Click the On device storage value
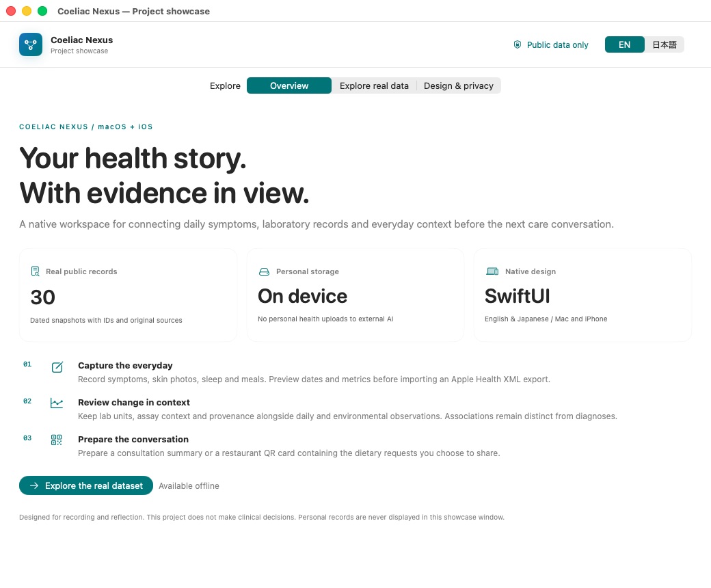Image resolution: width=711 pixels, height=588 pixels. pyautogui.click(x=302, y=296)
